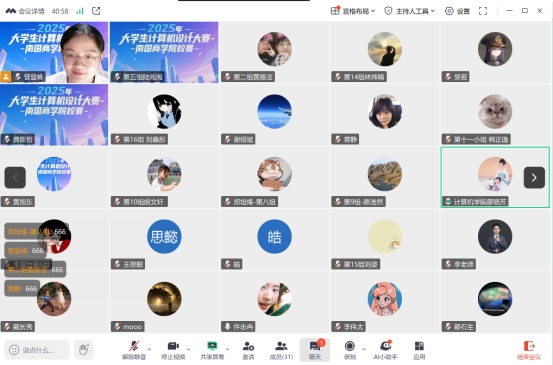
Task: Open the 设置 settings menu
Action: [x=457, y=11]
